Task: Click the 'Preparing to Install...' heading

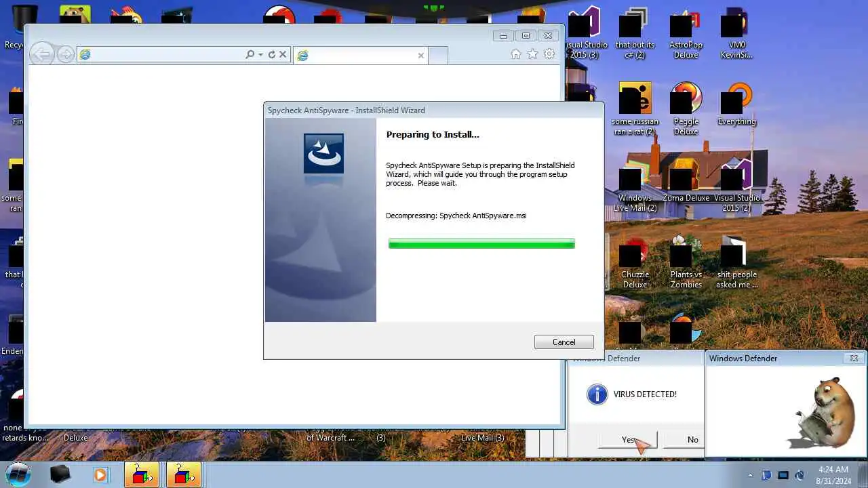Action: click(433, 134)
